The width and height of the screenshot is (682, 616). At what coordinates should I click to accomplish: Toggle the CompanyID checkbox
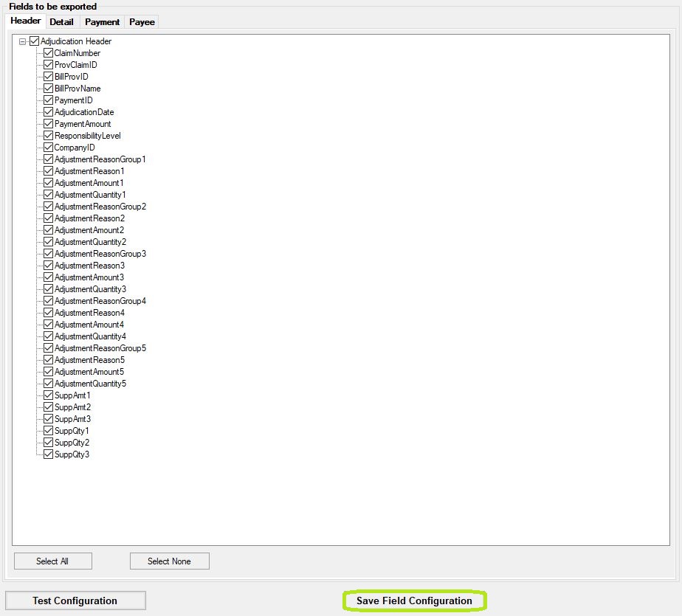[x=48, y=148]
